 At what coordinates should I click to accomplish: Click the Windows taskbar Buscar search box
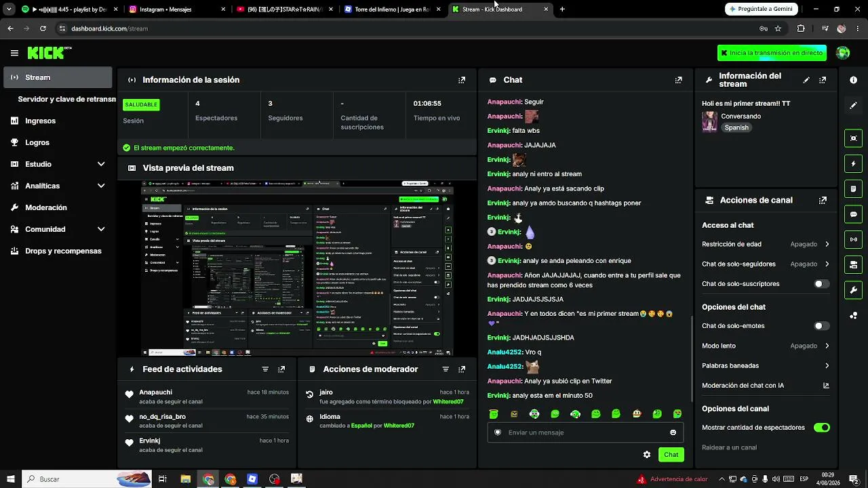coord(87,479)
